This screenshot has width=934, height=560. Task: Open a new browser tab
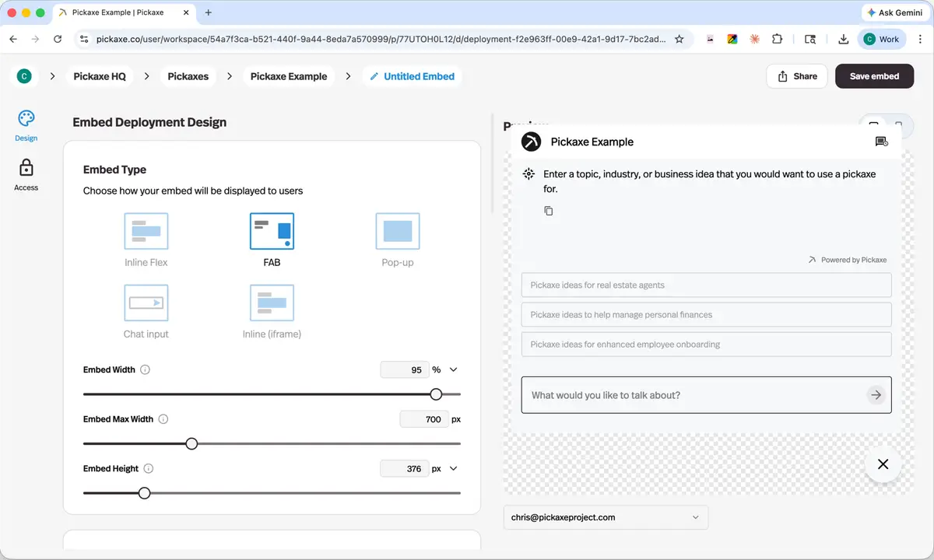tap(208, 12)
